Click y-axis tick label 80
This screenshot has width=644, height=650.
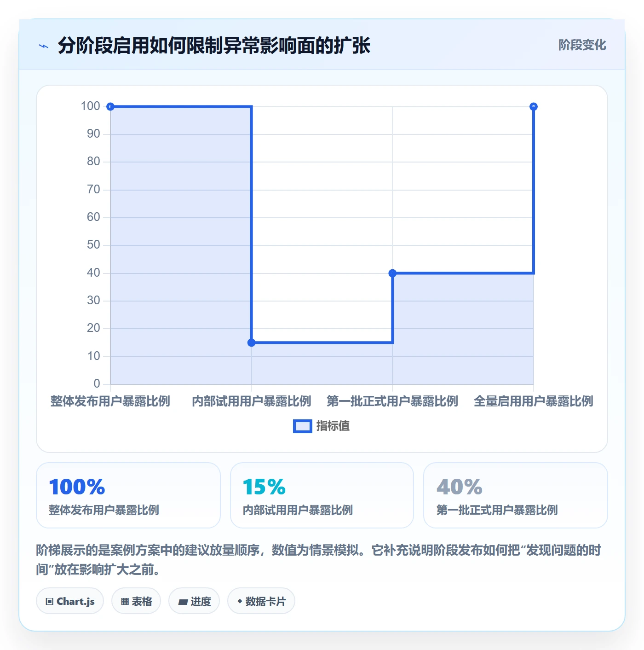coord(93,162)
